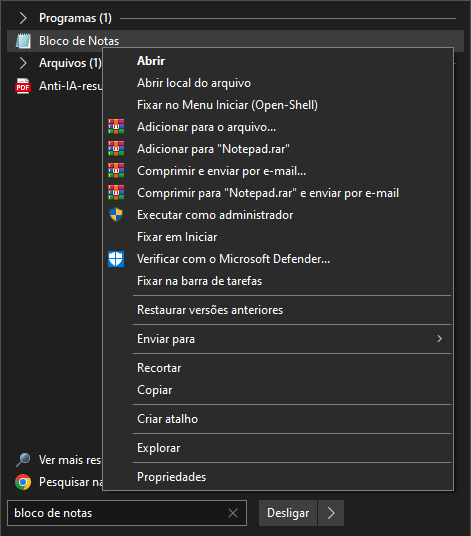Open Propriedades from the context menu
This screenshot has height=536, width=471.
pos(278,477)
